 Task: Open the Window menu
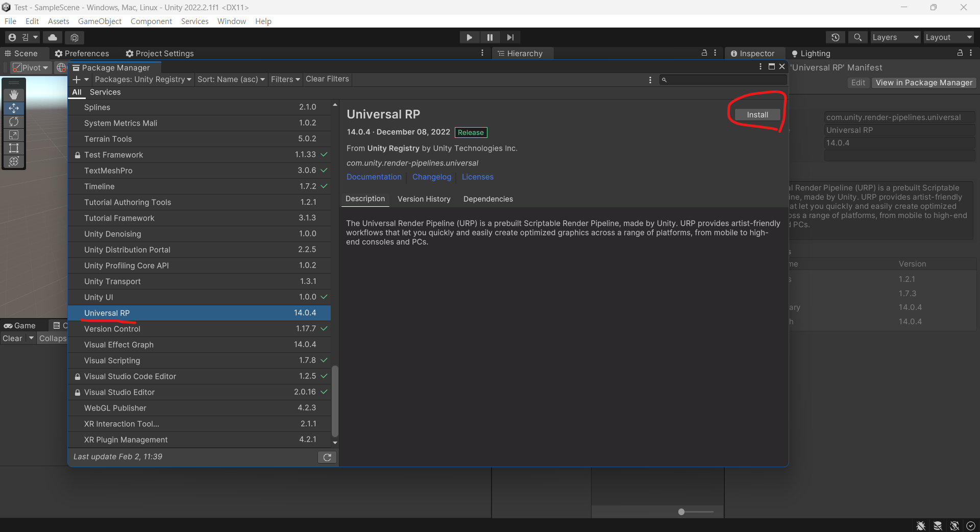pyautogui.click(x=231, y=21)
